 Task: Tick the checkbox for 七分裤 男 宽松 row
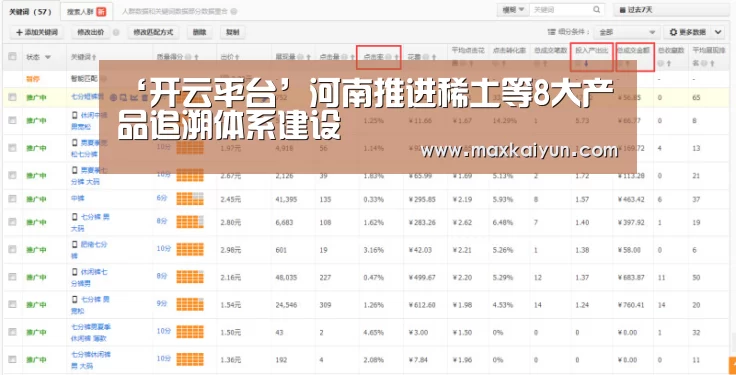(x=12, y=305)
